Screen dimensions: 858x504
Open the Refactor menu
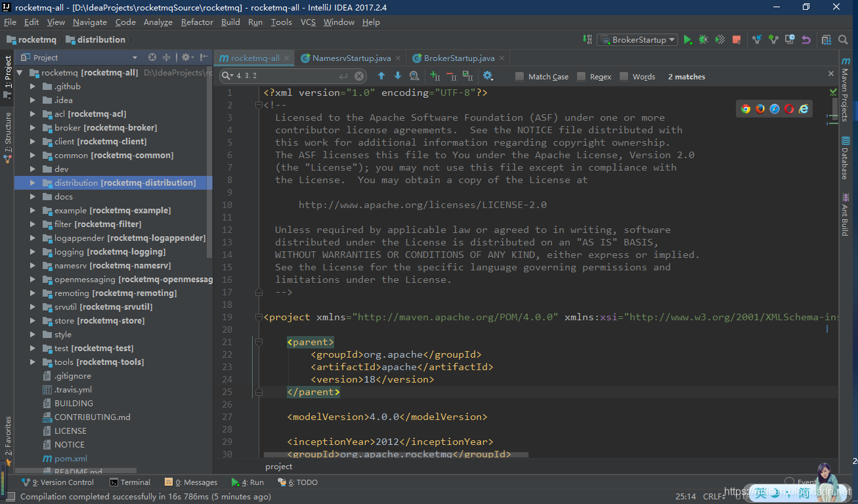(x=197, y=22)
